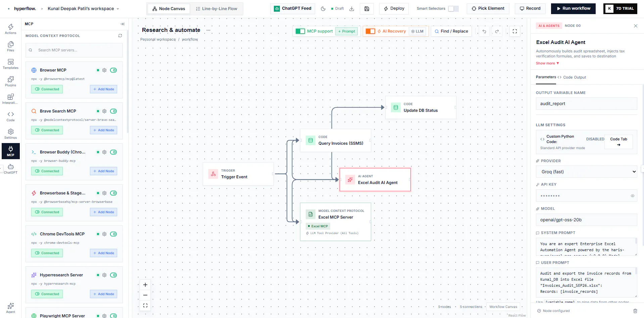Undo the last canvas change
Viewport: 644px width, 318px height.
(x=484, y=31)
